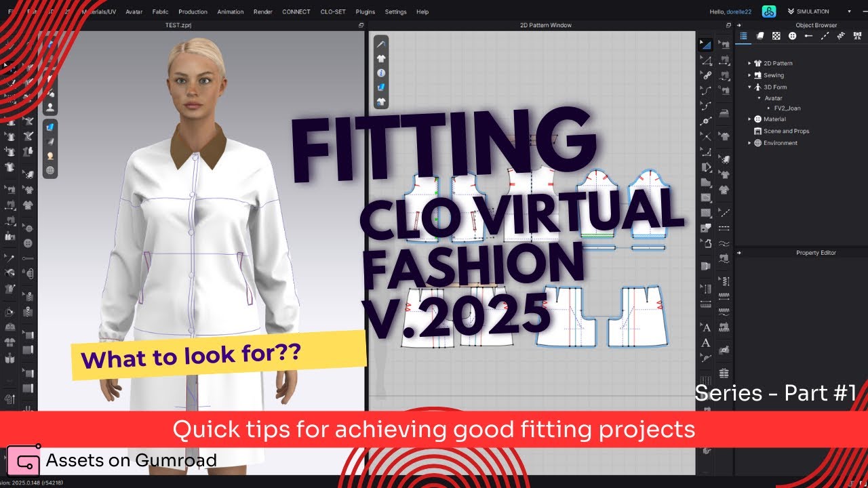Toggle the bottom shirt icon in 2D window toolbar
This screenshot has width=868, height=488.
[x=381, y=102]
